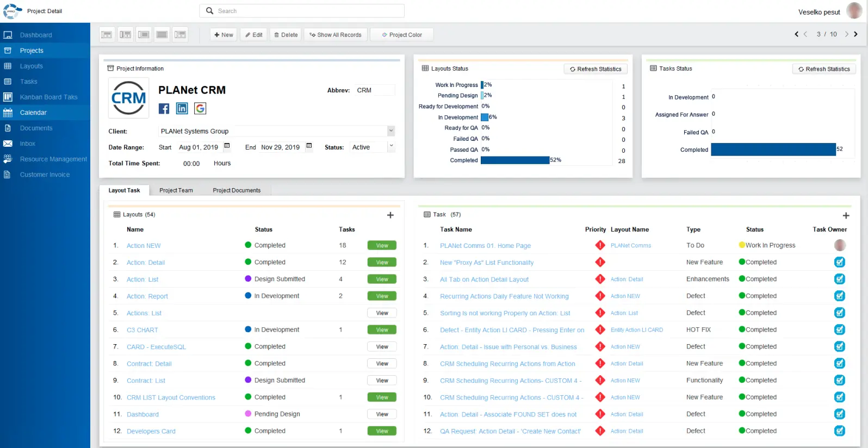The height and width of the screenshot is (448, 868).
Task: Click the app logo in the header
Action: (x=13, y=11)
